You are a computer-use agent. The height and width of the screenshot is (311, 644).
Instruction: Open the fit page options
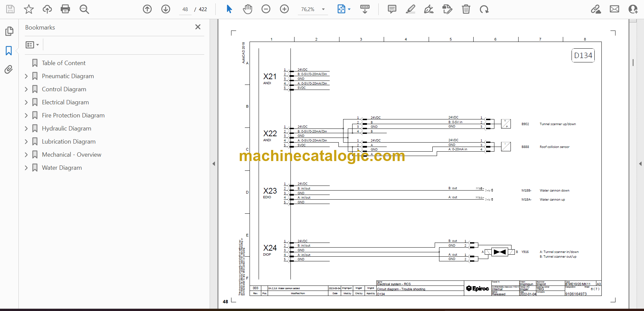pos(344,9)
